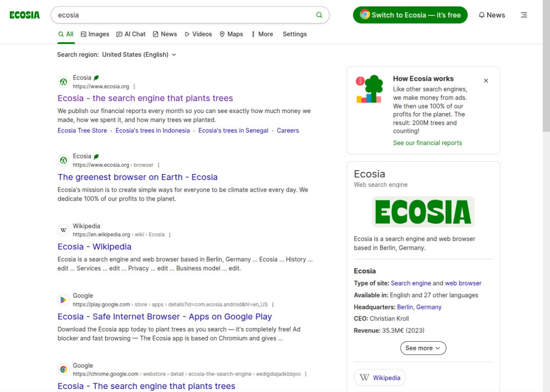The image size is (550, 392).
Task: Open the three-dot menu on the Wikipedia result
Action: [170, 235]
